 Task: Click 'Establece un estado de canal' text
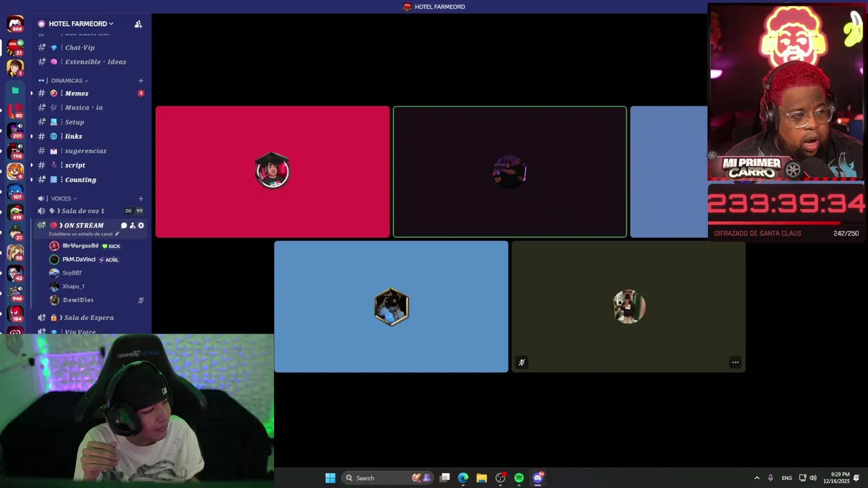pyautogui.click(x=81, y=234)
